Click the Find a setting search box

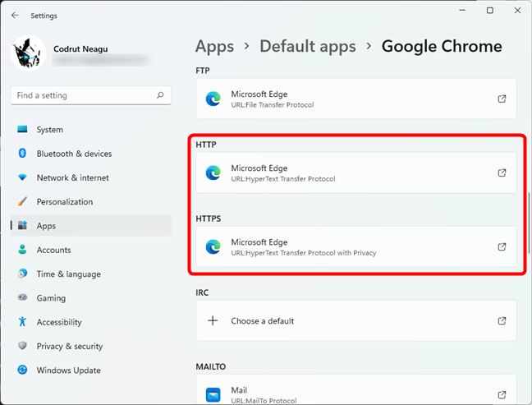(90, 95)
